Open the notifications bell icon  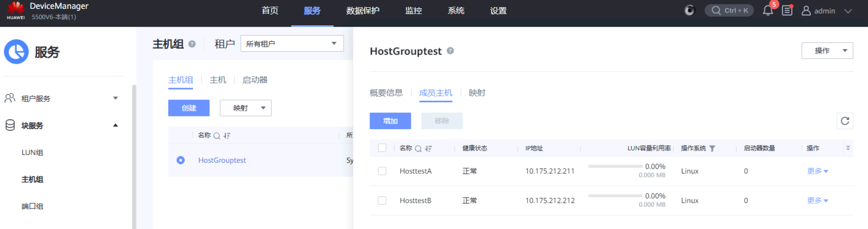click(x=768, y=11)
